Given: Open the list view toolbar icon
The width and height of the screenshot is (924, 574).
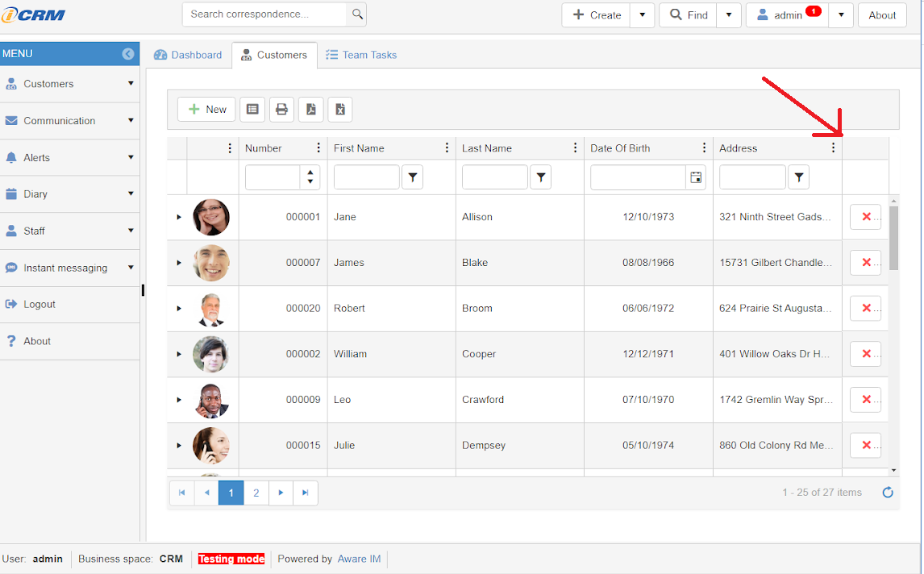Looking at the screenshot, I should (x=252, y=109).
